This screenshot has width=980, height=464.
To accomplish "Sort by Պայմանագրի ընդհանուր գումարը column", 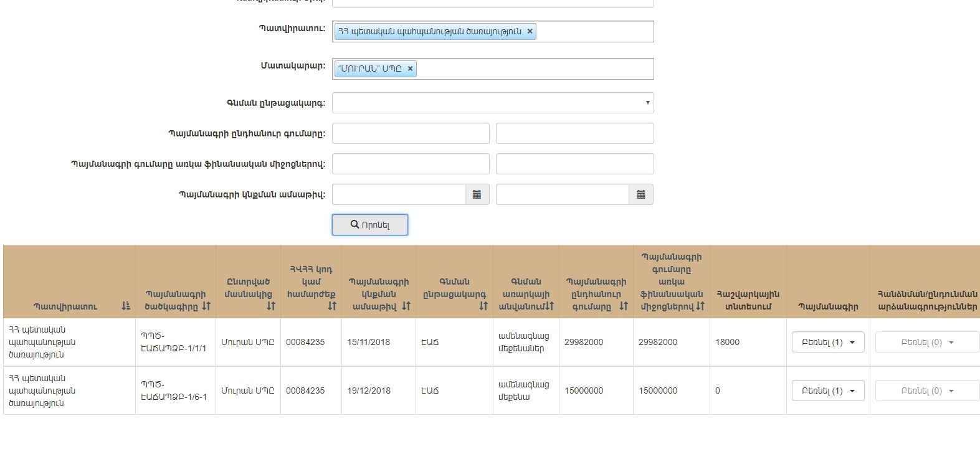I will coord(624,306).
